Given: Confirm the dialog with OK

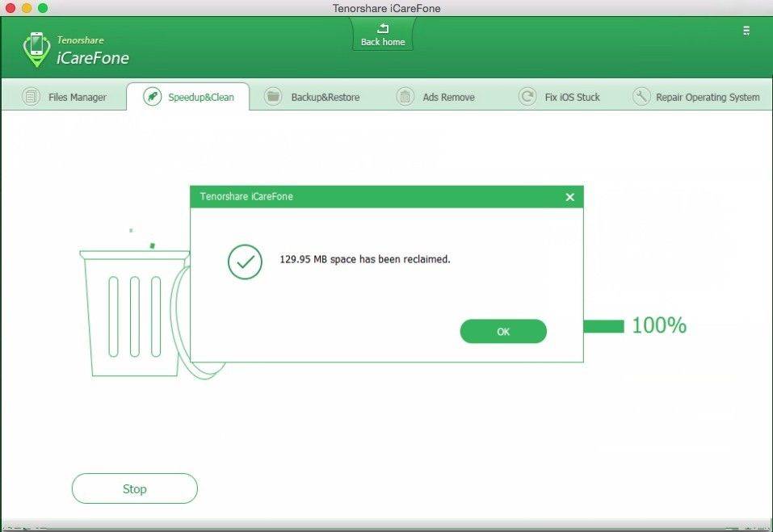Looking at the screenshot, I should pos(503,332).
